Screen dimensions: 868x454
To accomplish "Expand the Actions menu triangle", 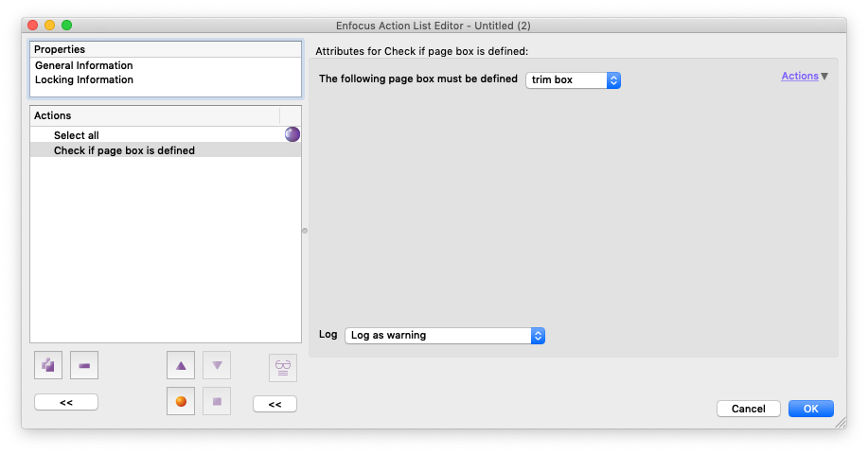I will pyautogui.click(x=824, y=77).
